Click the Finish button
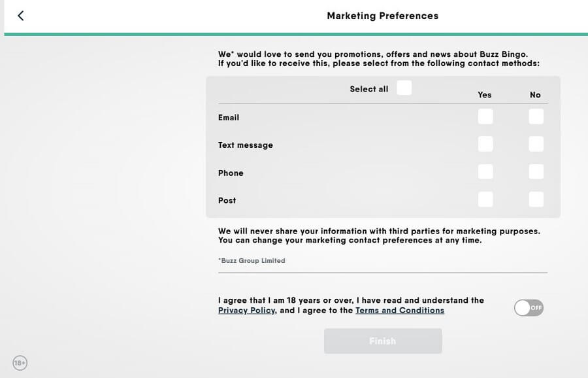 click(383, 341)
